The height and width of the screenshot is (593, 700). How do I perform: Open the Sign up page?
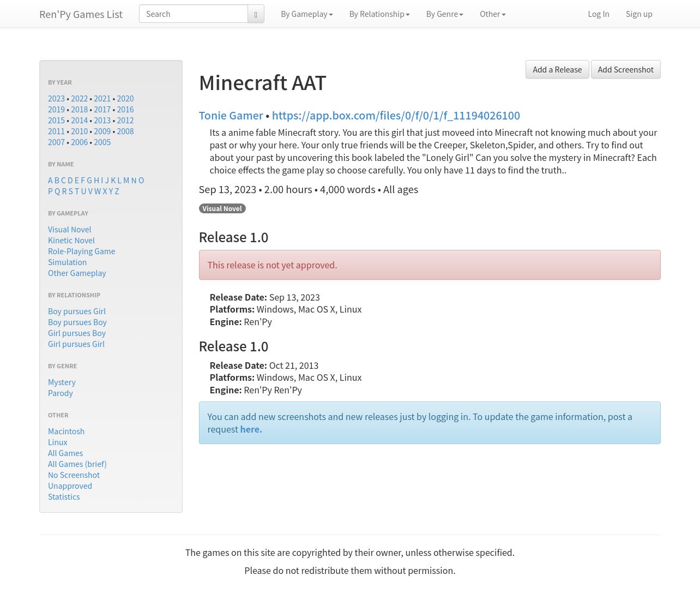coord(639,14)
